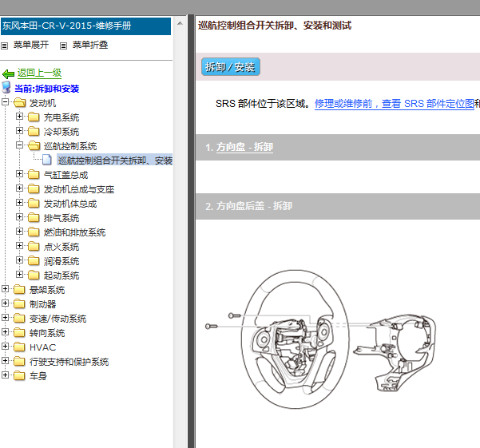Expand the 燃油和排放系统 node

click(x=19, y=231)
